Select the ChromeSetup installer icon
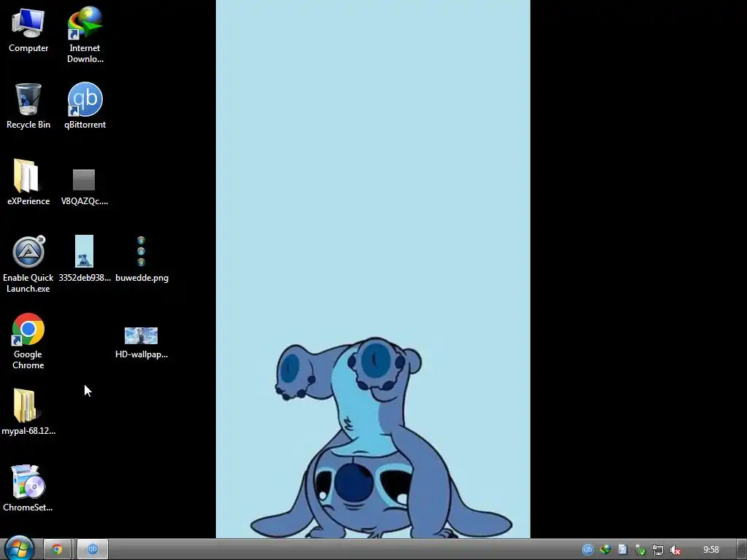The height and width of the screenshot is (560, 747). click(28, 489)
